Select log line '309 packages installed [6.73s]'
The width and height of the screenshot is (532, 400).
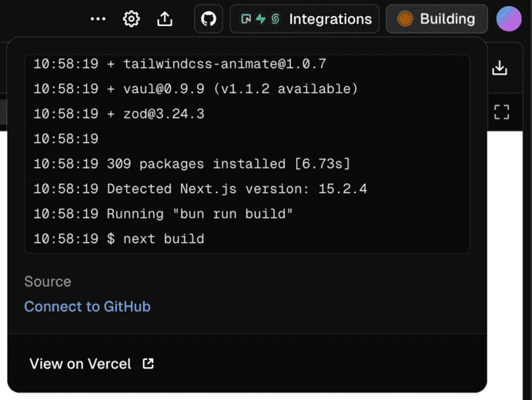point(192,164)
